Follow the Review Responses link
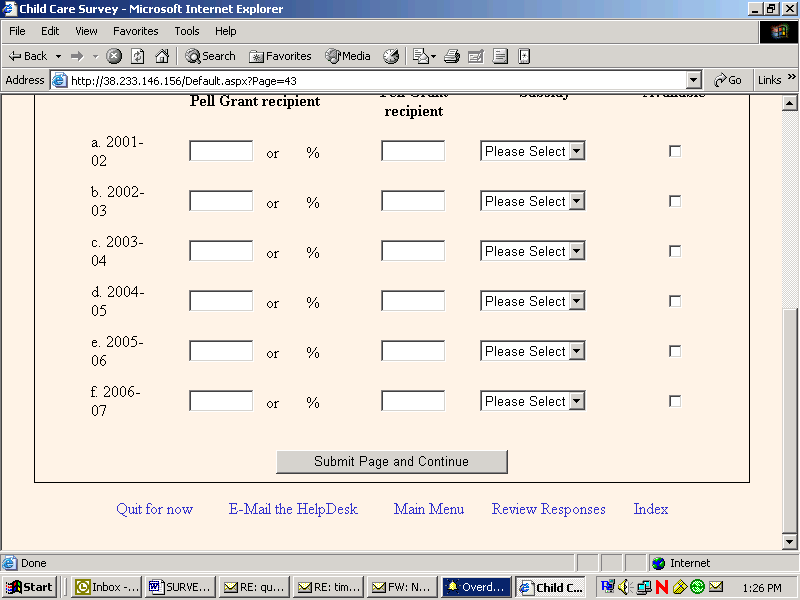800x600 pixels. (x=548, y=509)
